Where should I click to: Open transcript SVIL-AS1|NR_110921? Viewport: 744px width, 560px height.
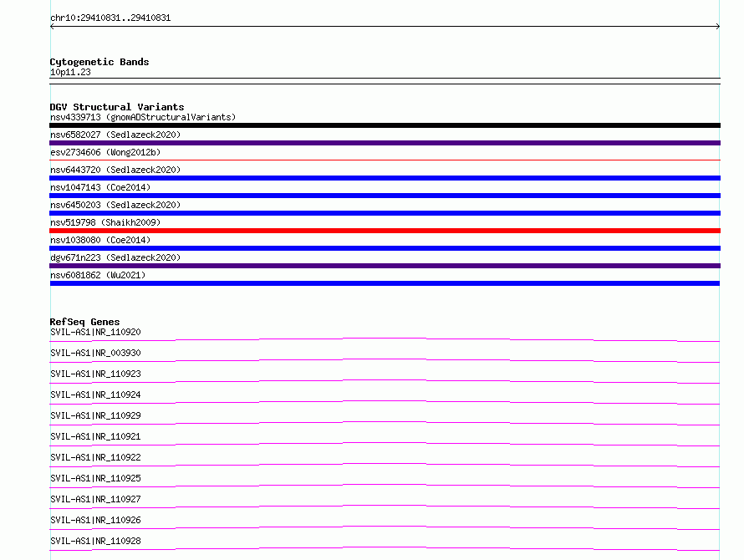[x=95, y=436]
